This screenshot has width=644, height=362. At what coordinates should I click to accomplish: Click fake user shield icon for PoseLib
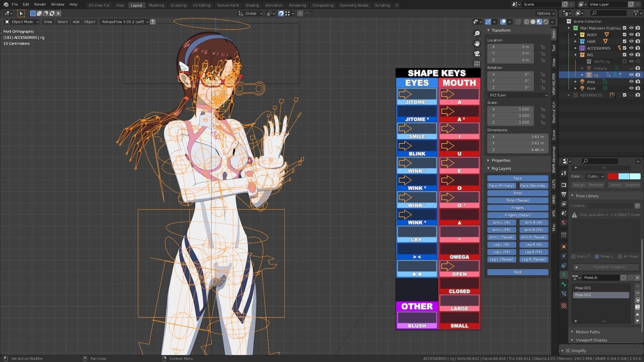coord(623,278)
